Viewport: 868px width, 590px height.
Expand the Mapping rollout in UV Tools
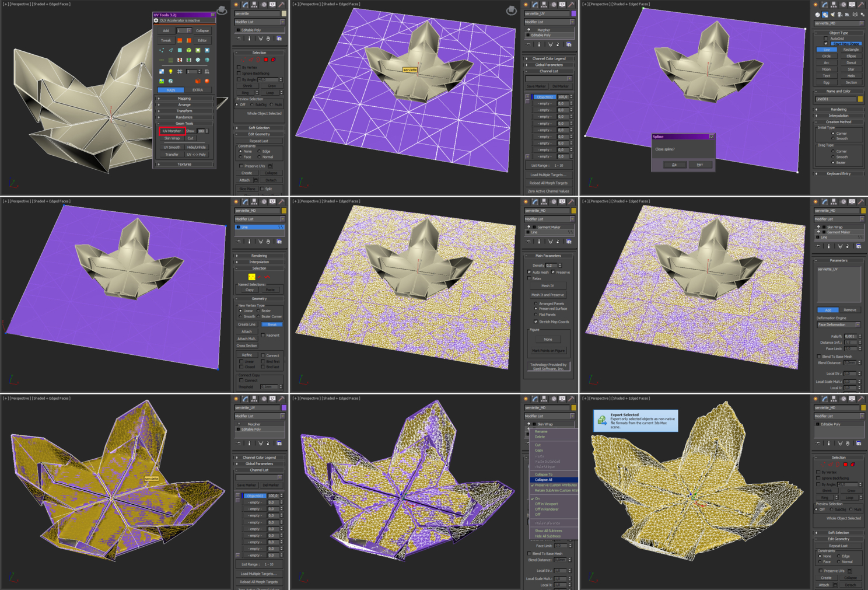pos(184,99)
